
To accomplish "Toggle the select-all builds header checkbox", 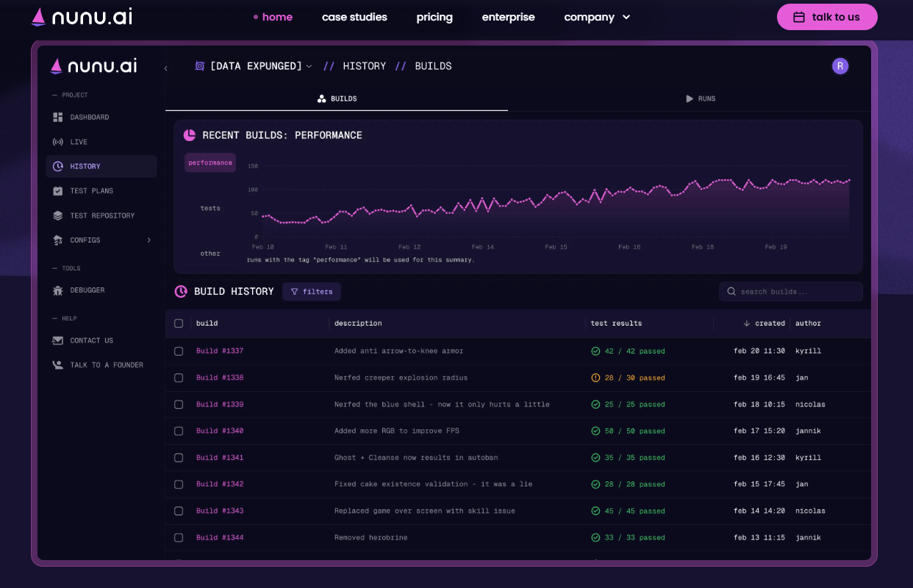I will (179, 323).
